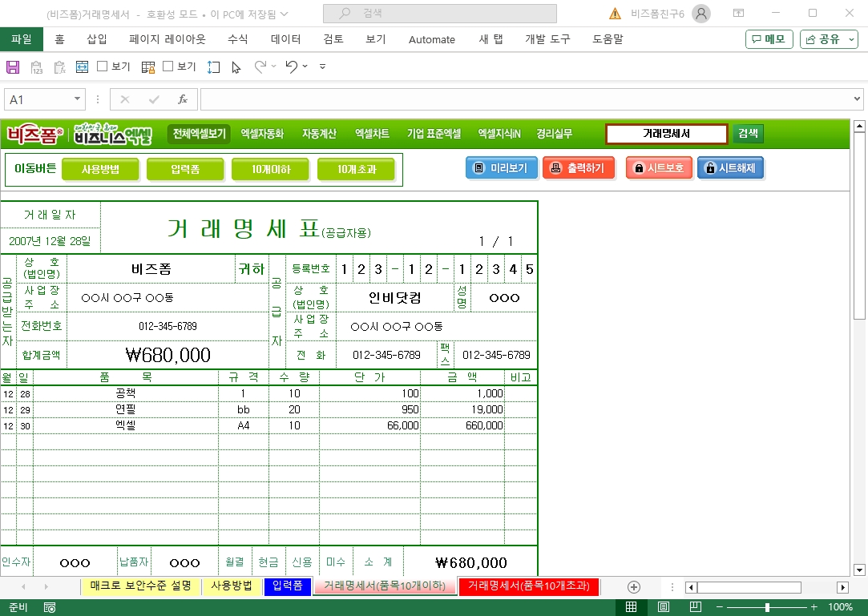Open the 공유 share dropdown arrow
Image resolution: width=868 pixels, height=616 pixels.
tap(851, 39)
